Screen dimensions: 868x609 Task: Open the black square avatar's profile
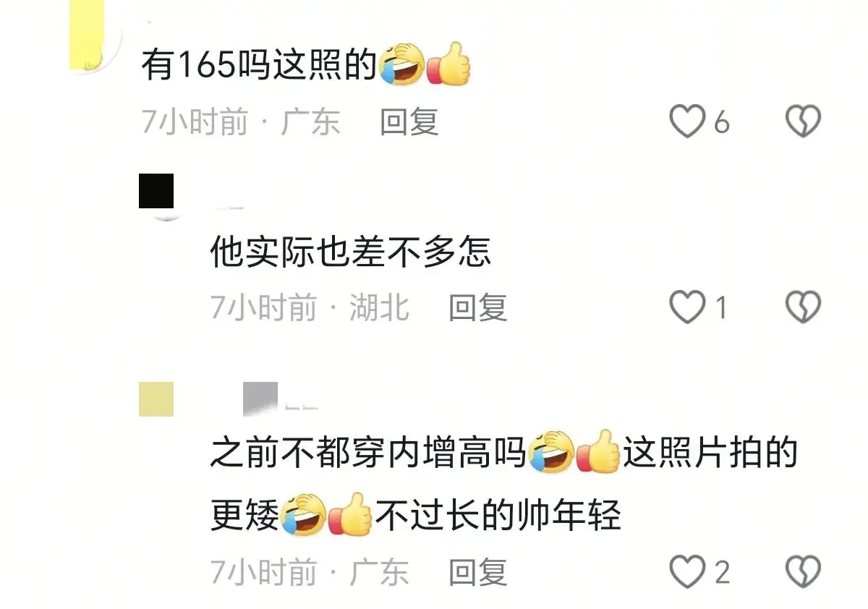click(x=156, y=192)
